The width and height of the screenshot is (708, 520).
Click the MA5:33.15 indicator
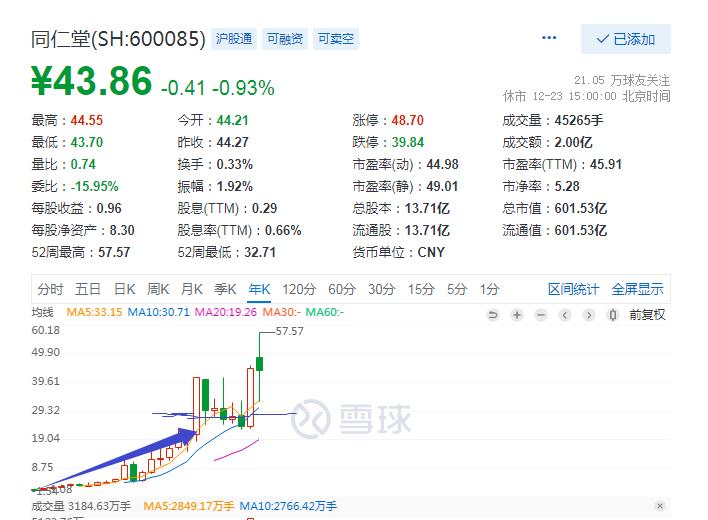pyautogui.click(x=94, y=312)
